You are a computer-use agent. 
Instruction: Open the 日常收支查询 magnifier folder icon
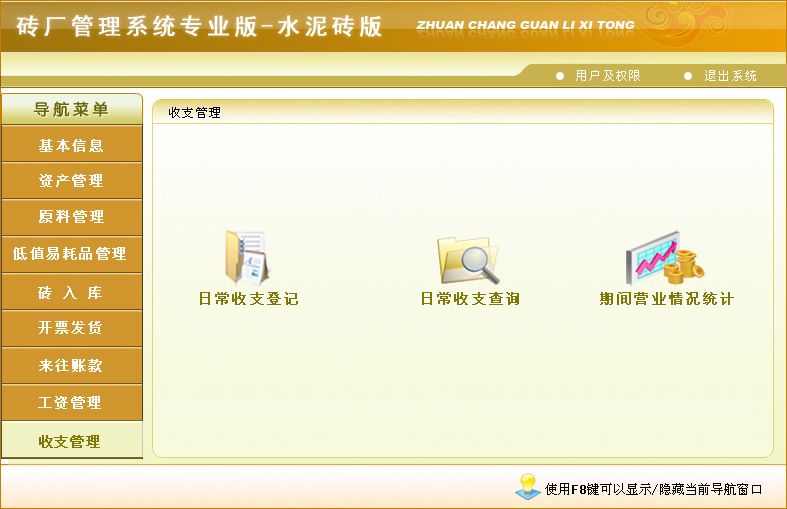(x=469, y=260)
